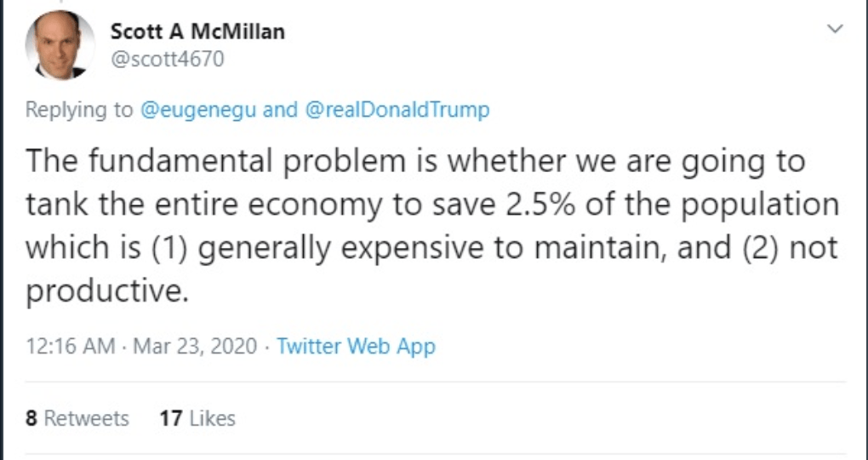Click the bold number 17 before Likes

168,418
